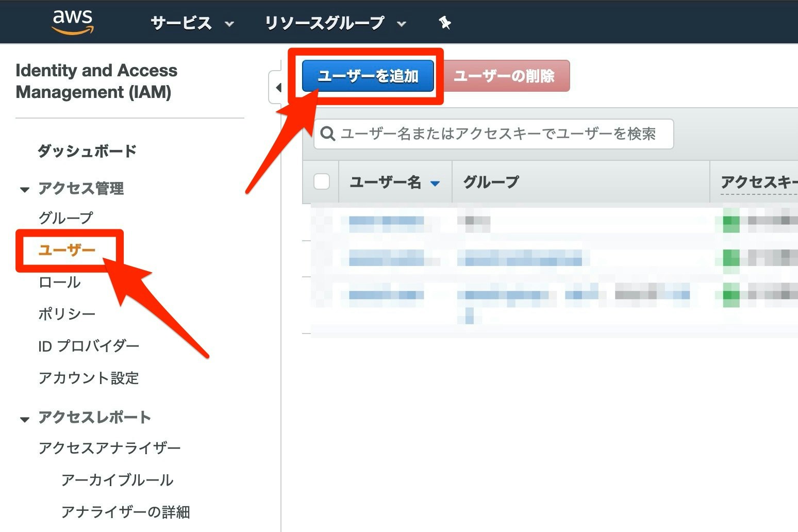Click the ユーザーを追加 button

pos(368,76)
